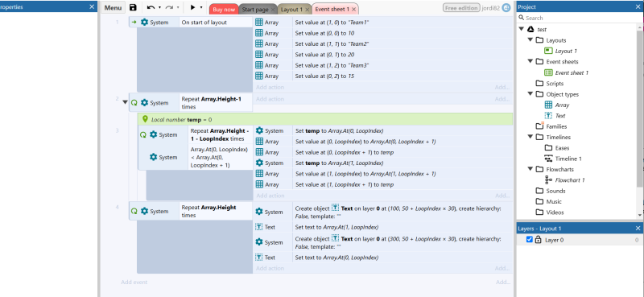Click location pin icon of Local number temp
This screenshot has width=644, height=297.
click(x=145, y=119)
